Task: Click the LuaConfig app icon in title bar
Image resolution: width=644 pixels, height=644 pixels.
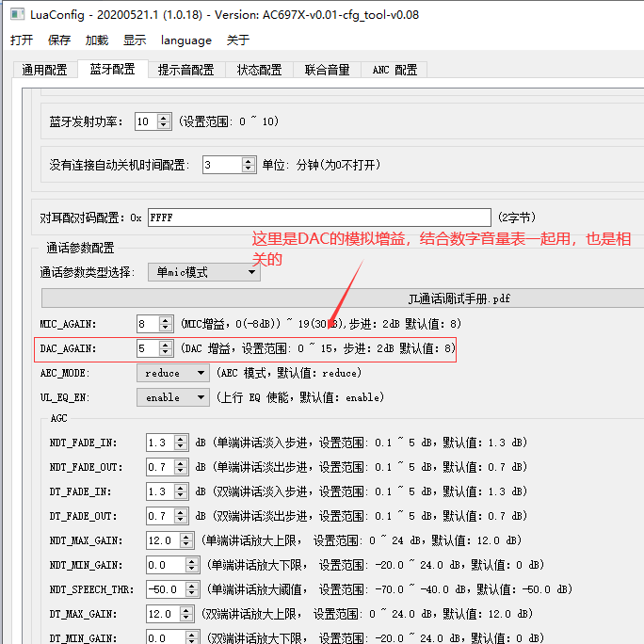Action: [18, 15]
